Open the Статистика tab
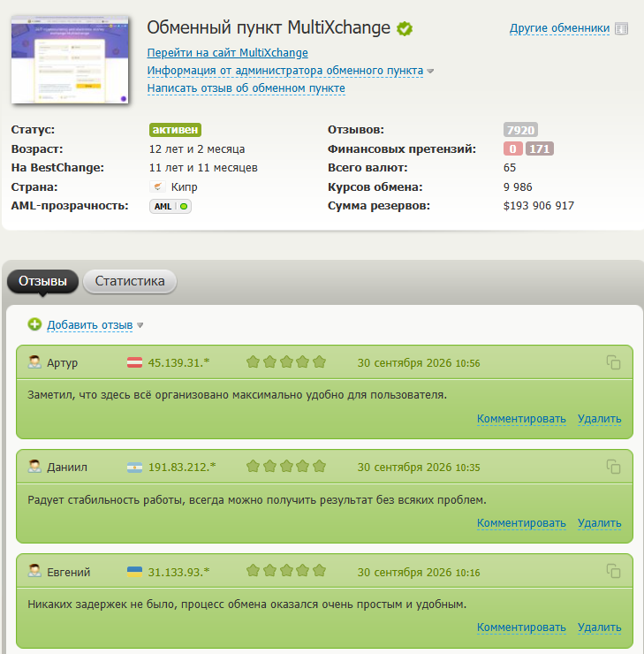This screenshot has height=654, width=644. 130,281
